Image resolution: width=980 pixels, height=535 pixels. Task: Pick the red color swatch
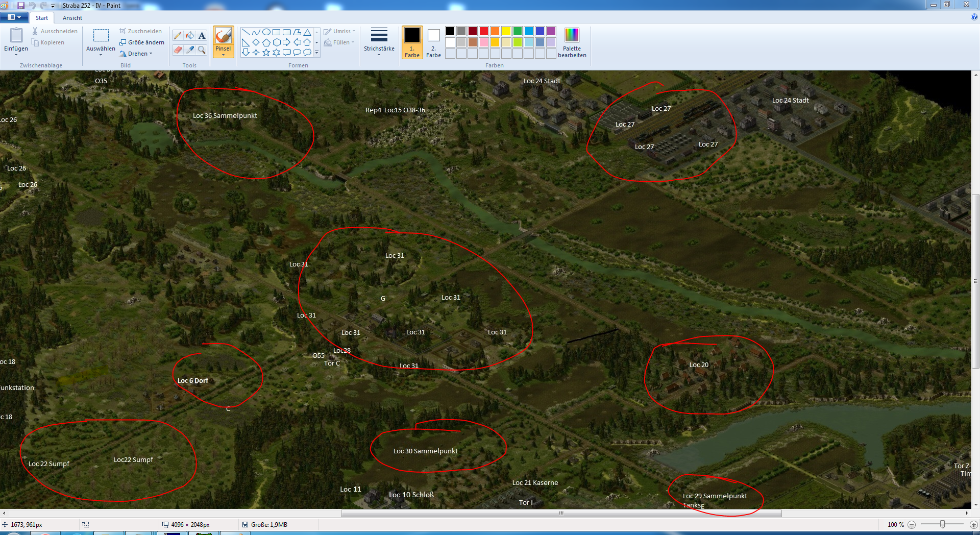[484, 31]
